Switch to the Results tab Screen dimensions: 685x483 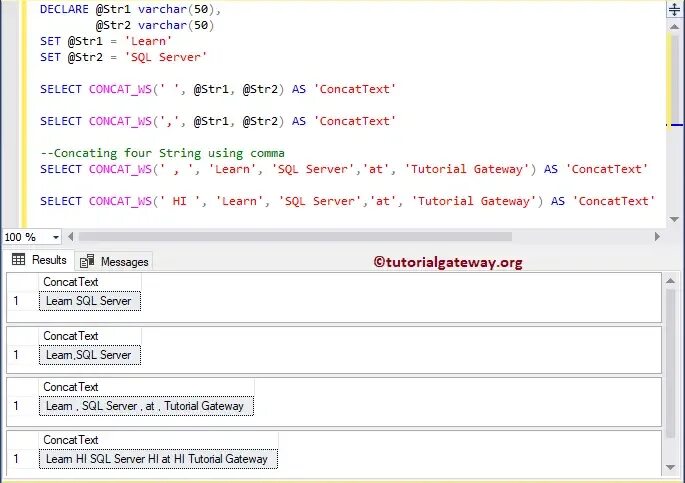pos(39,260)
